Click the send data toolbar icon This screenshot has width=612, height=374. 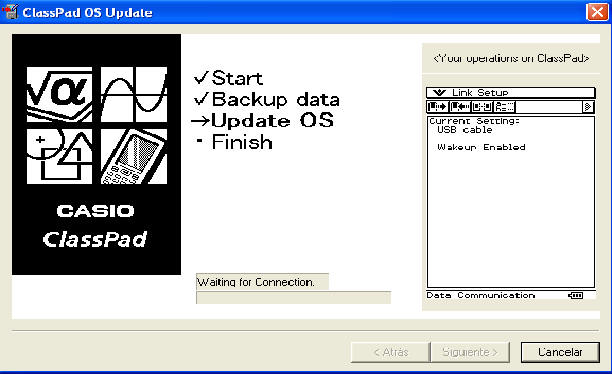[x=437, y=107]
